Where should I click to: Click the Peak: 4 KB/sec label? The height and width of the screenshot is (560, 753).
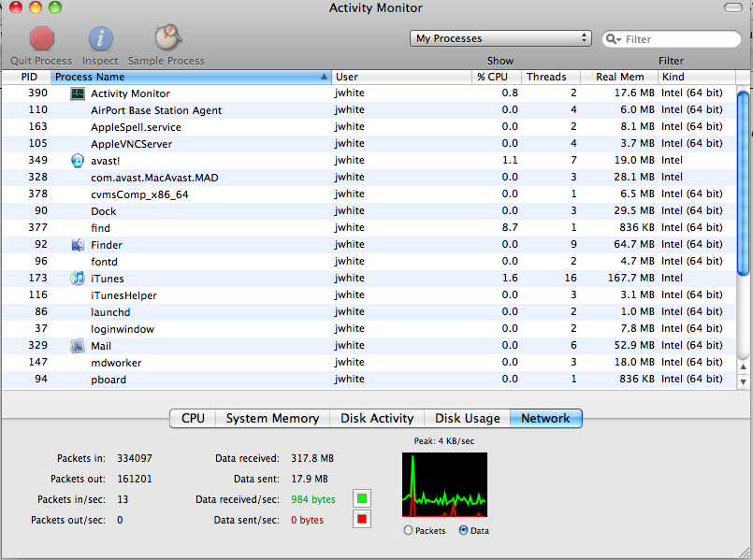(x=444, y=441)
